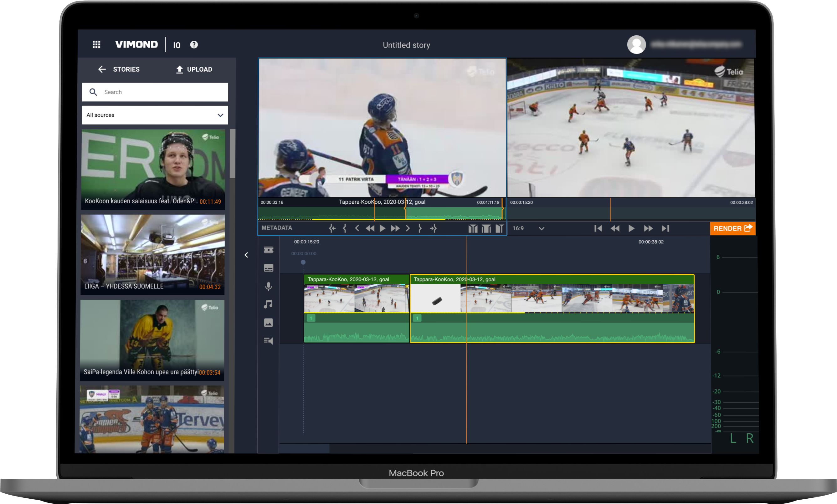
Task: Click the source video preview
Action: [382, 128]
